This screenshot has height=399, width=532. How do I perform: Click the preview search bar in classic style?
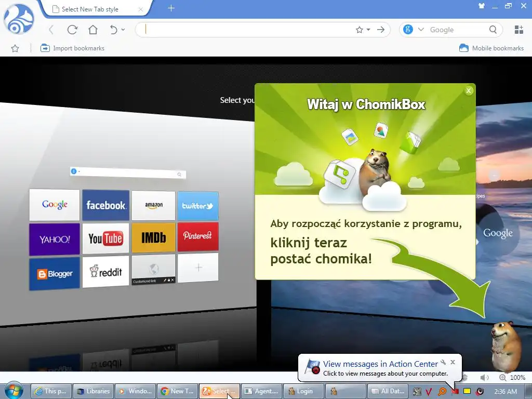(128, 172)
